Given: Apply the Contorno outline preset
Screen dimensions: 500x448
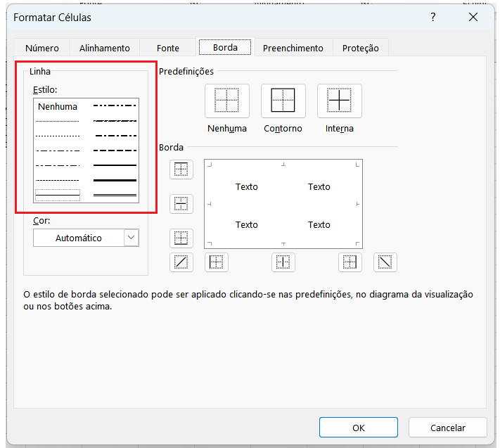Looking at the screenshot, I should (283, 101).
